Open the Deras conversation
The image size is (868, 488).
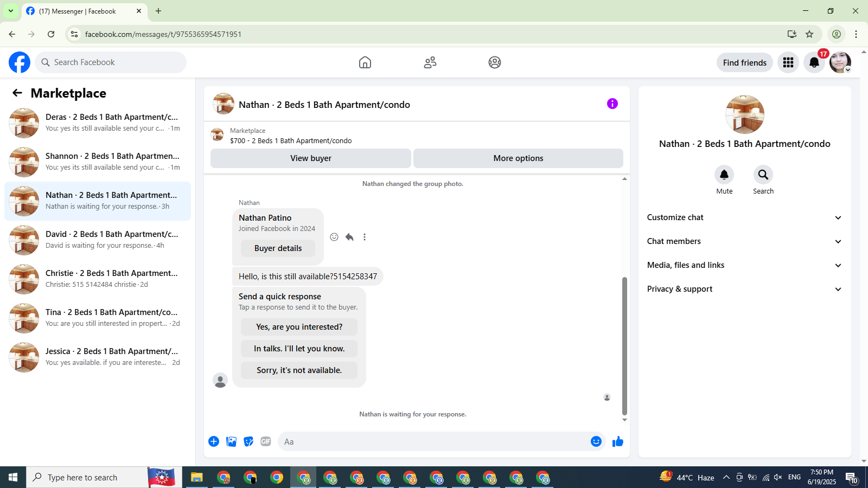pos(98,123)
